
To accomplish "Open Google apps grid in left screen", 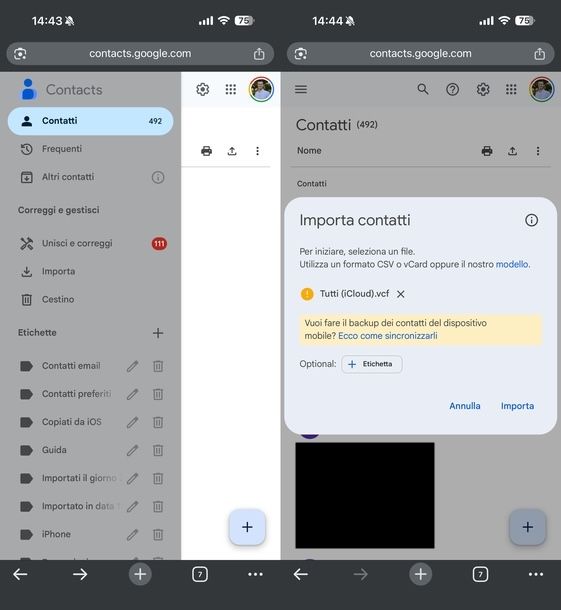I will point(231,89).
